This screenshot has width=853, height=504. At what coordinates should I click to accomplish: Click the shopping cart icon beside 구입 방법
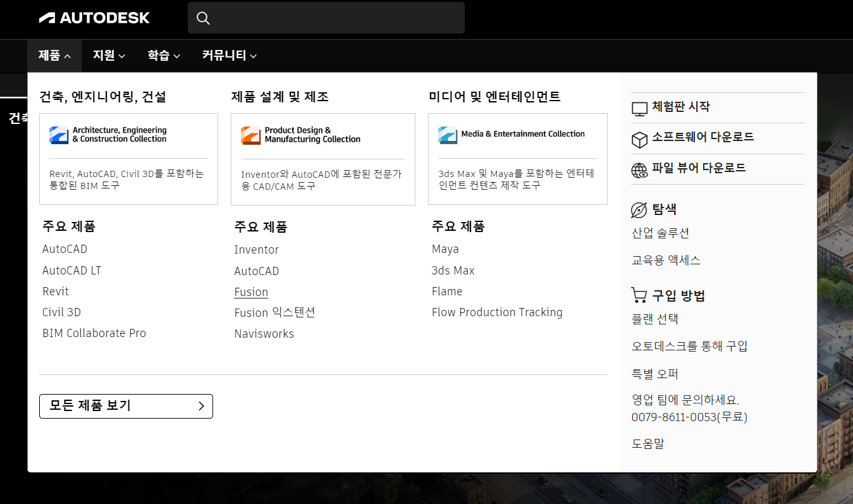point(639,295)
